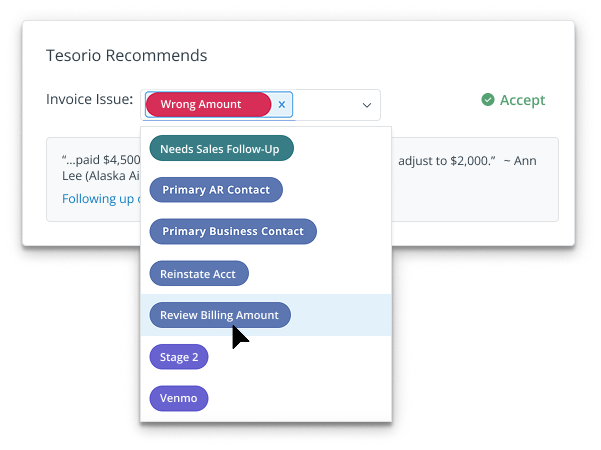Select Primary AR Contact from list

pyautogui.click(x=216, y=190)
